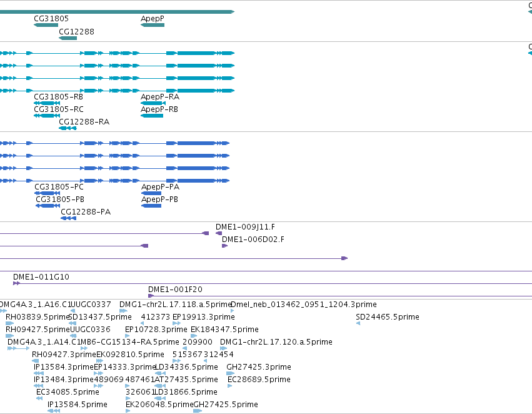
Task: Select the long teal gene bar at top
Action: tap(117, 12)
